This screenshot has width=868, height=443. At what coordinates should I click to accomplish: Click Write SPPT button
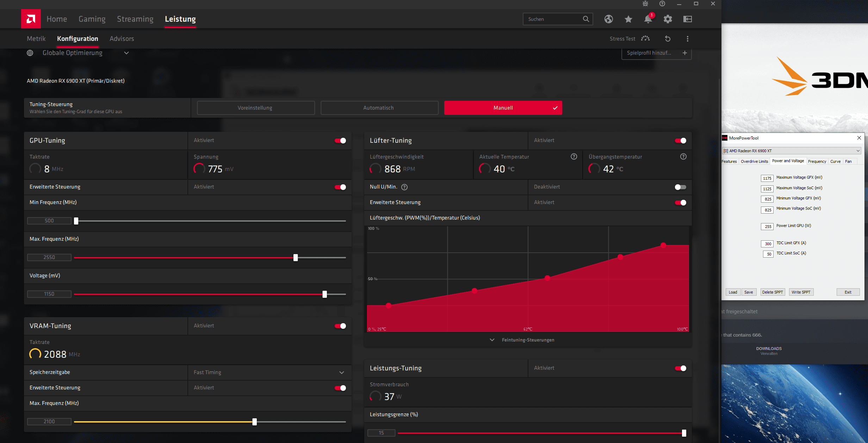[x=801, y=292]
